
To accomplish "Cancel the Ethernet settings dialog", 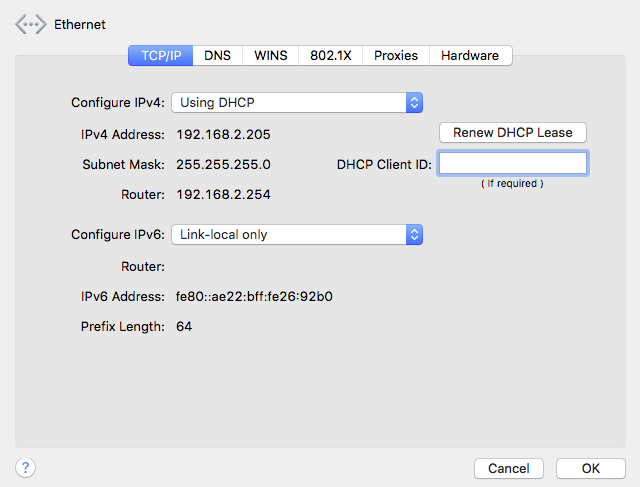I will (508, 468).
